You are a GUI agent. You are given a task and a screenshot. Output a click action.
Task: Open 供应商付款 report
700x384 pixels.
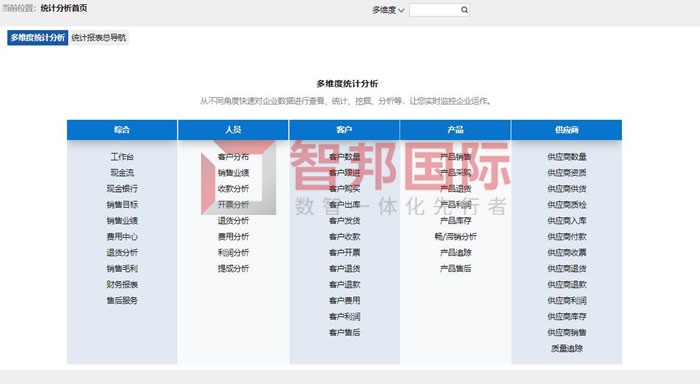[567, 237]
